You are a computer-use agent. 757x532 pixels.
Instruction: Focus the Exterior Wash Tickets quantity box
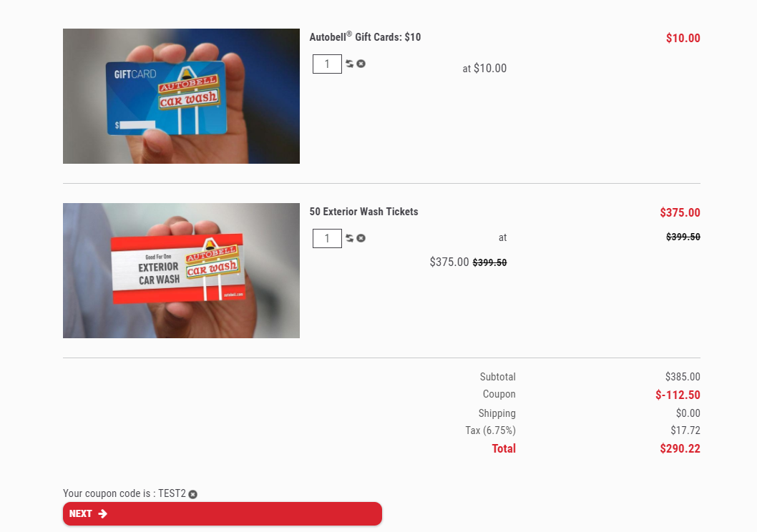coord(327,239)
